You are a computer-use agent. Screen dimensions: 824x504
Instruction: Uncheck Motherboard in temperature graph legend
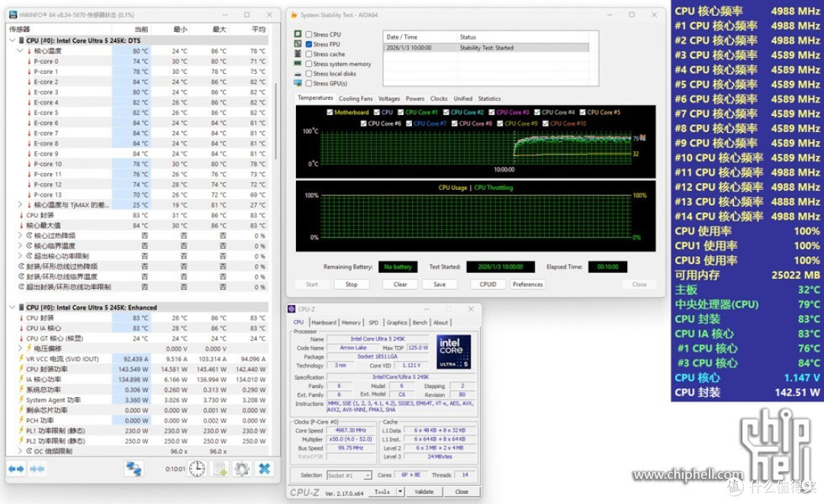(330, 112)
